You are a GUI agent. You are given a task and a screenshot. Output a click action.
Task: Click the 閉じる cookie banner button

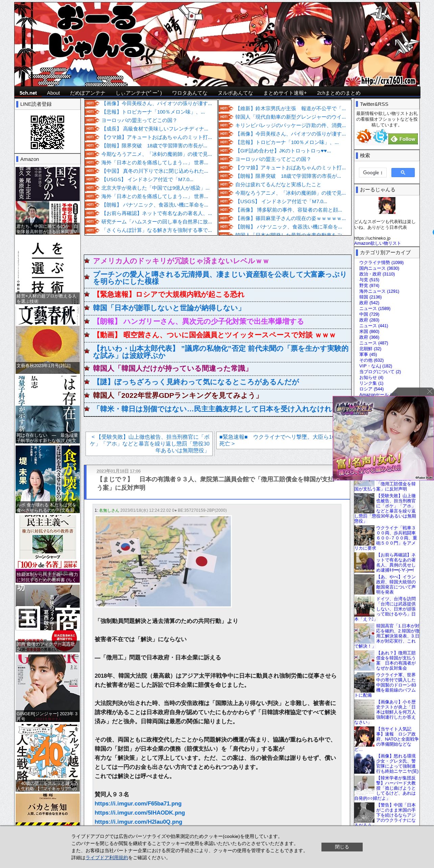(x=342, y=847)
